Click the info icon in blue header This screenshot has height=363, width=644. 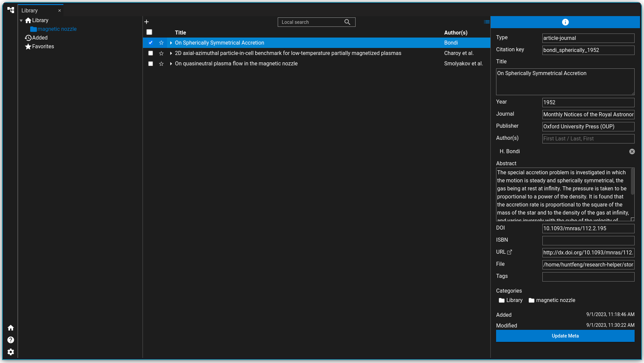click(x=565, y=22)
